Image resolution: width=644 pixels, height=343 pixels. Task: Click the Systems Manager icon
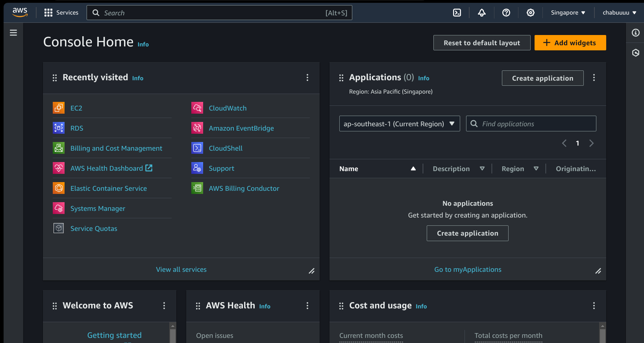click(x=59, y=208)
